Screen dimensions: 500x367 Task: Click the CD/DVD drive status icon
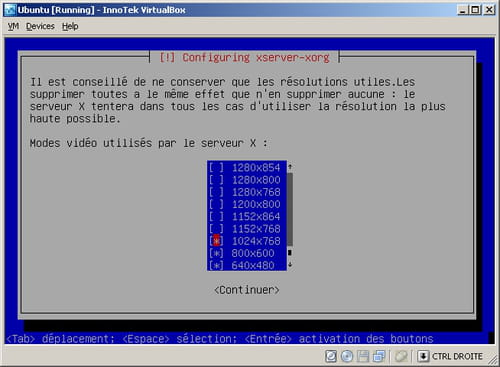point(347,356)
